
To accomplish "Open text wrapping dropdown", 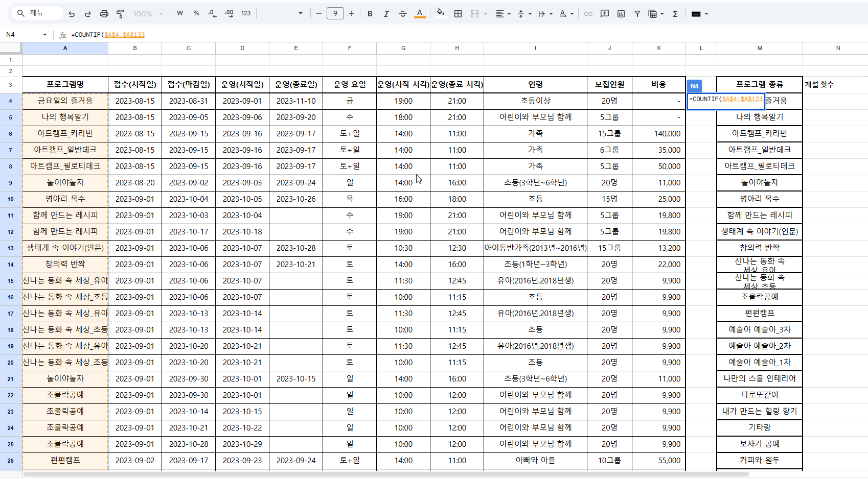I will 545,14.
